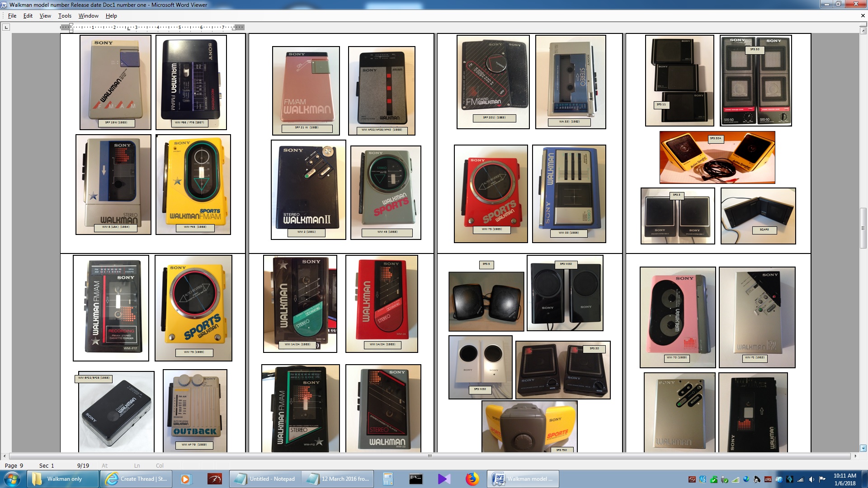The width and height of the screenshot is (868, 488).
Task: Open the Help menu
Action: click(x=111, y=16)
